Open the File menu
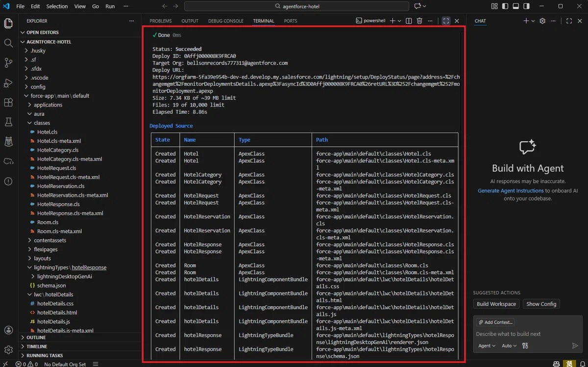Screen dimensions: 588x367 tap(20, 6)
